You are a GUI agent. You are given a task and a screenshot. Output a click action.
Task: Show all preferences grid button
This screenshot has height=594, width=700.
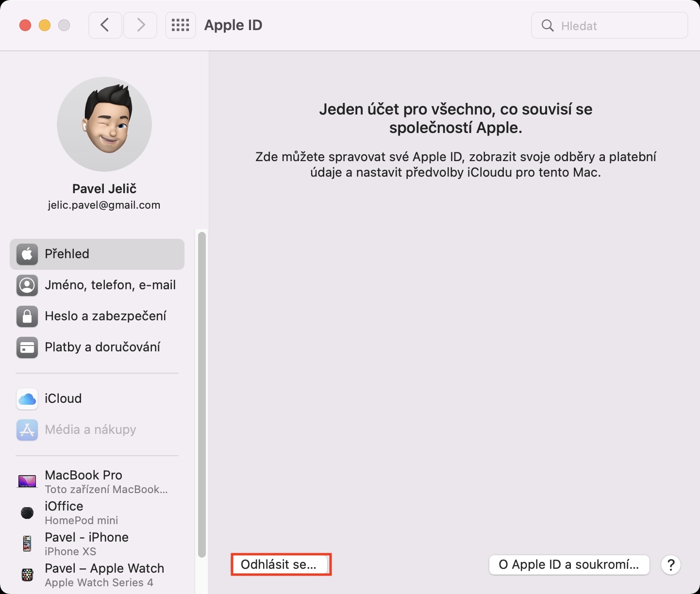pos(181,25)
